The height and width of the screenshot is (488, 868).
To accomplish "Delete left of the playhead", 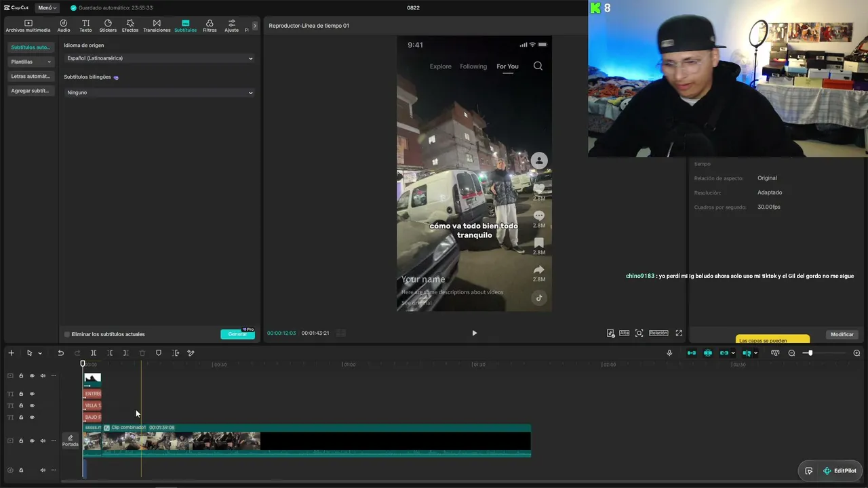I will pos(110,353).
